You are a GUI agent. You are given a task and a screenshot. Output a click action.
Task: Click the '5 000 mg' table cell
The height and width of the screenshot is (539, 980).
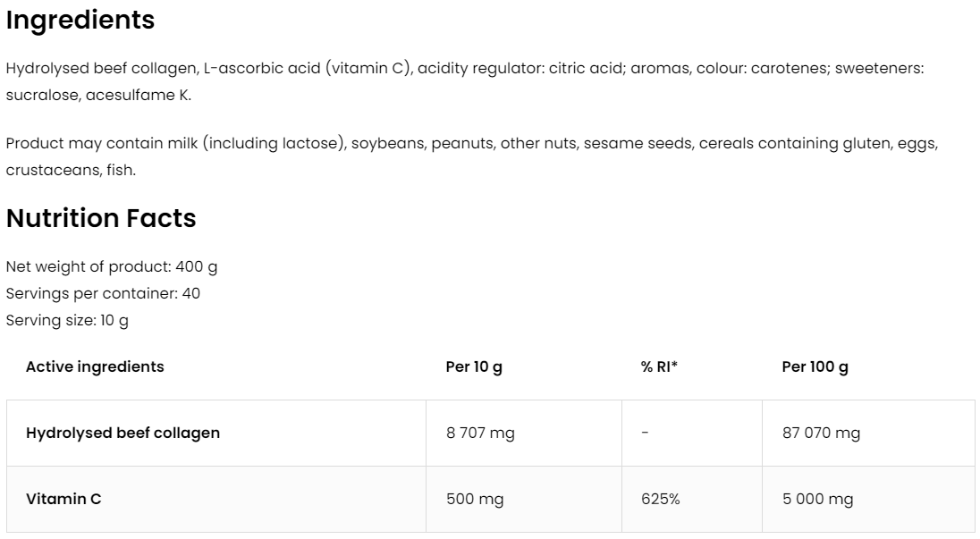click(x=817, y=500)
